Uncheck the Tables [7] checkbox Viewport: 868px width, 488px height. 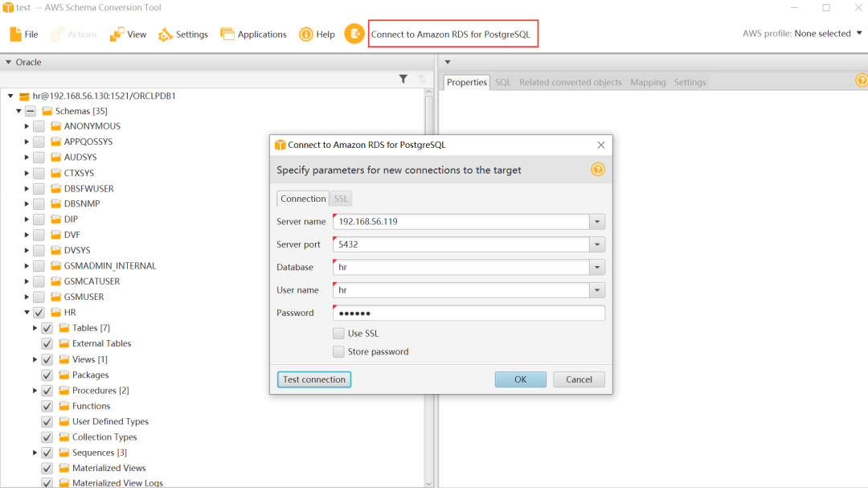[x=47, y=328]
